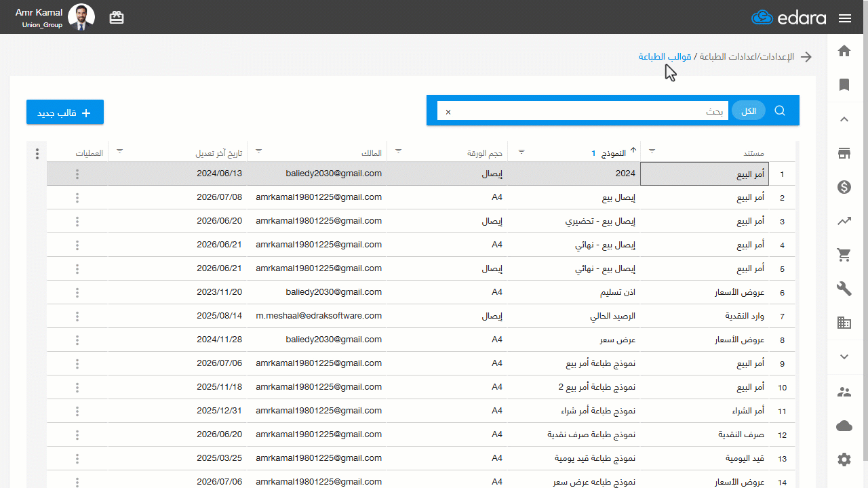This screenshot has width=868, height=488.
Task: Select cell نموذج طباعة صرف نقدية
Action: (x=574, y=434)
